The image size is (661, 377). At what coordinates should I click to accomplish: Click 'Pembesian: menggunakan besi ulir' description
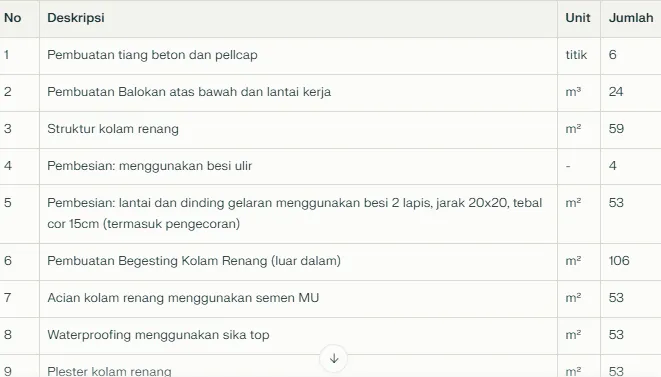point(150,166)
